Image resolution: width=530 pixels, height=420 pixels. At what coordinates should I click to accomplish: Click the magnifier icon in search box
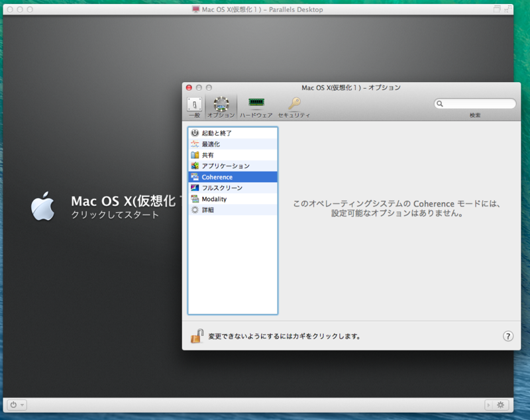coord(440,104)
